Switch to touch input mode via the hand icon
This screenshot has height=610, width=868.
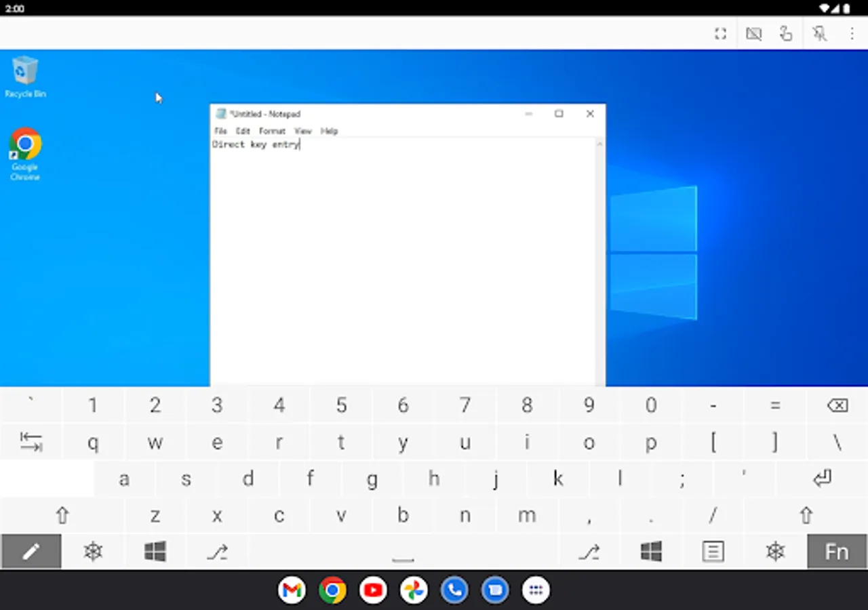click(x=786, y=33)
